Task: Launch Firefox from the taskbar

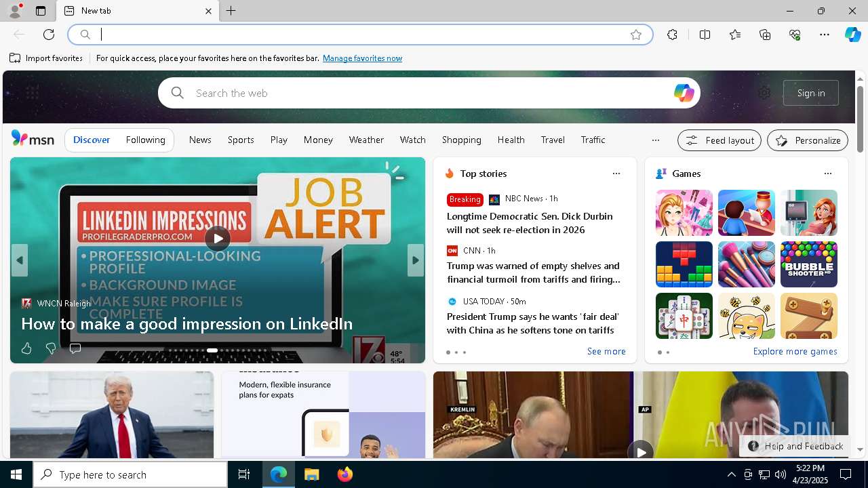Action: pyautogui.click(x=345, y=474)
